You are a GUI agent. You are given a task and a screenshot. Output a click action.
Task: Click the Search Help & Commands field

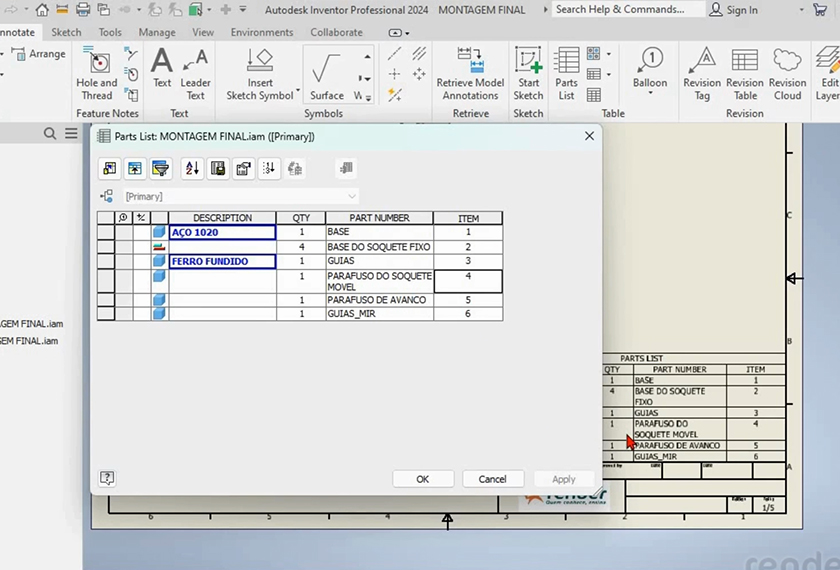[x=620, y=9]
